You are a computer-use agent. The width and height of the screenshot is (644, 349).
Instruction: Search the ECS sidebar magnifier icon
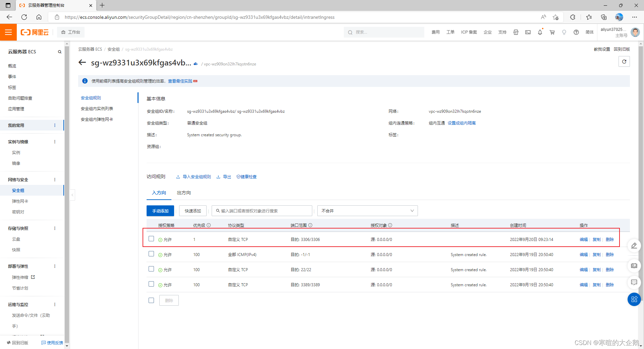point(60,52)
